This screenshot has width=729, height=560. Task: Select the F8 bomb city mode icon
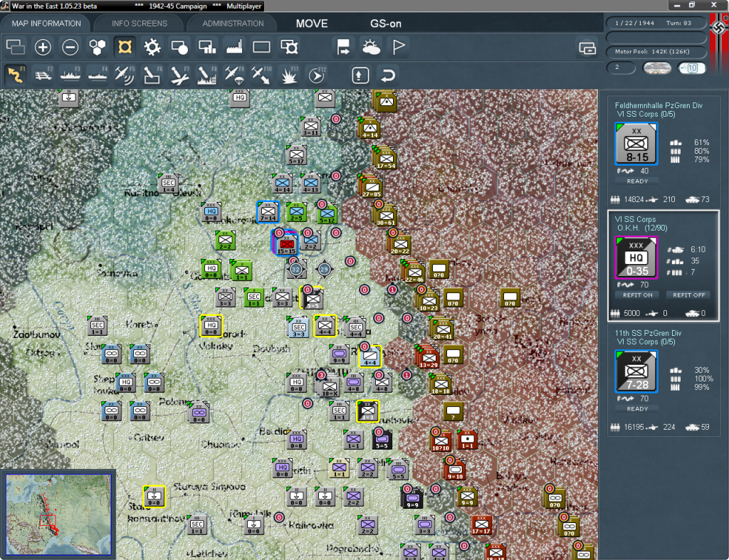[207, 75]
